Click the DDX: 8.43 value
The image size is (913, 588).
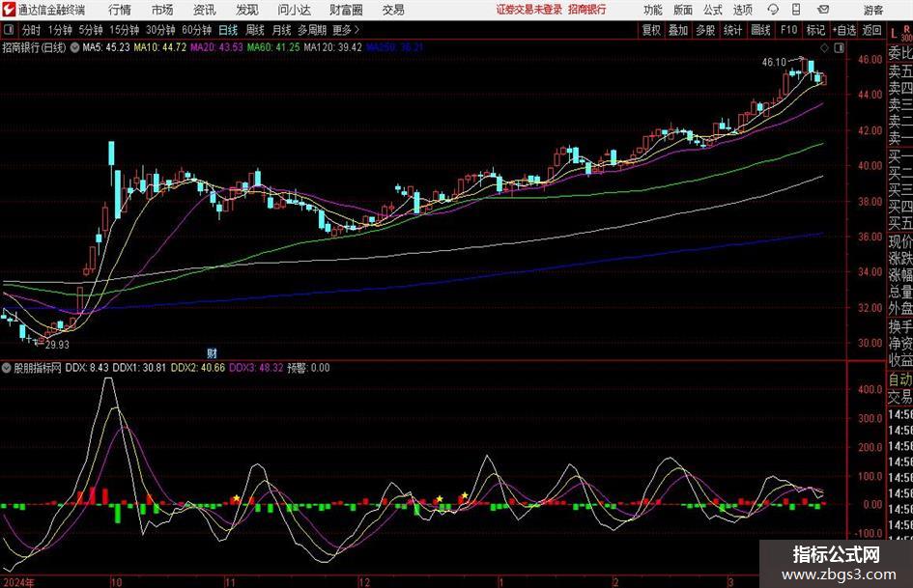click(x=87, y=368)
